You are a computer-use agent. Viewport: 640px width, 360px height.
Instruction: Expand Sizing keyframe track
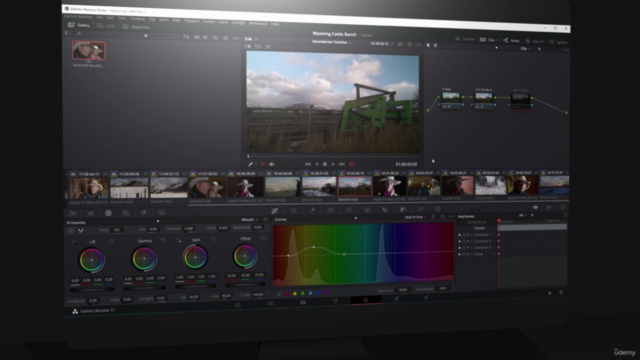click(472, 254)
